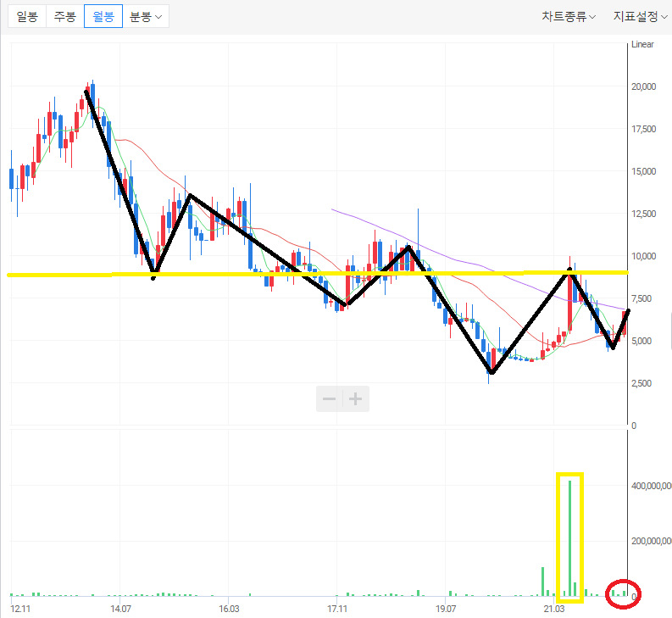Click the Linear scale label
672x618 pixels.
click(x=642, y=44)
